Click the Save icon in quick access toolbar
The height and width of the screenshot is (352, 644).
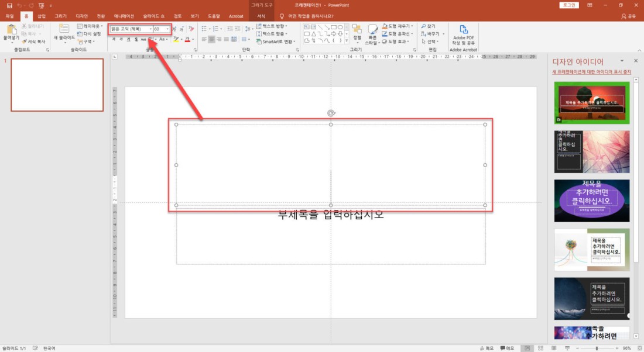(x=9, y=5)
